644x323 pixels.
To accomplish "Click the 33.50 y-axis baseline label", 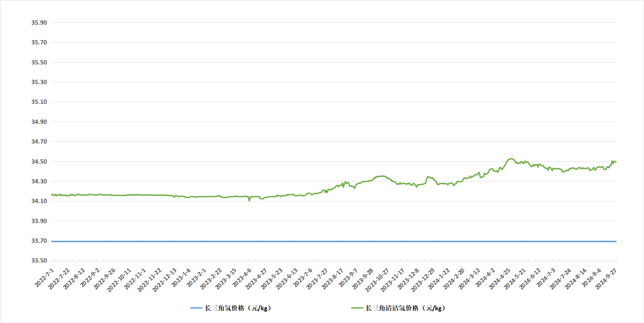I will tap(39, 261).
